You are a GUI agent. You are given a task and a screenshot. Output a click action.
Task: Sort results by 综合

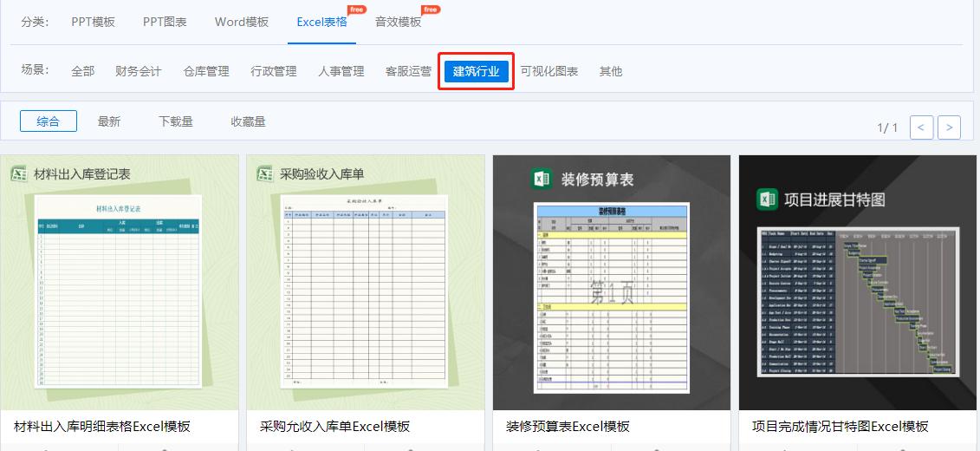(x=49, y=121)
